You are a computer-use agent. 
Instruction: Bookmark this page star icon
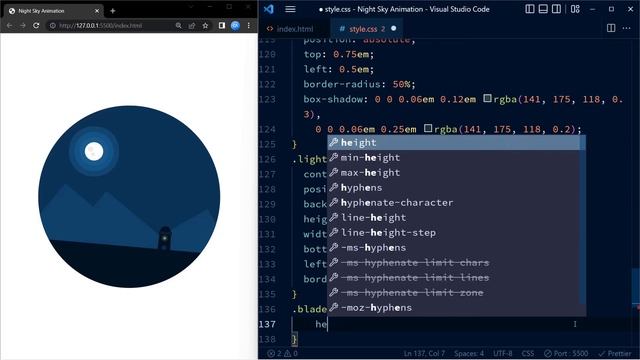tap(205, 25)
